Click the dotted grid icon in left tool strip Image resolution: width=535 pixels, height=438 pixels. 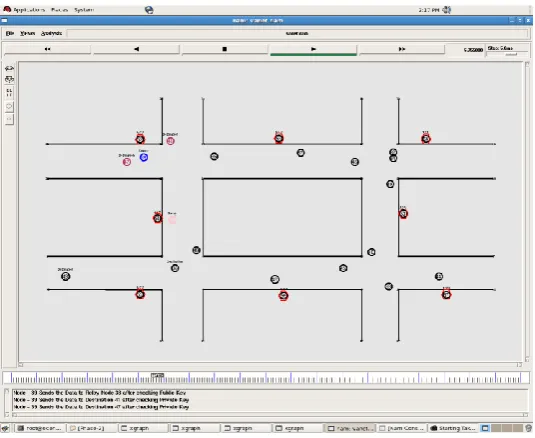(9, 92)
